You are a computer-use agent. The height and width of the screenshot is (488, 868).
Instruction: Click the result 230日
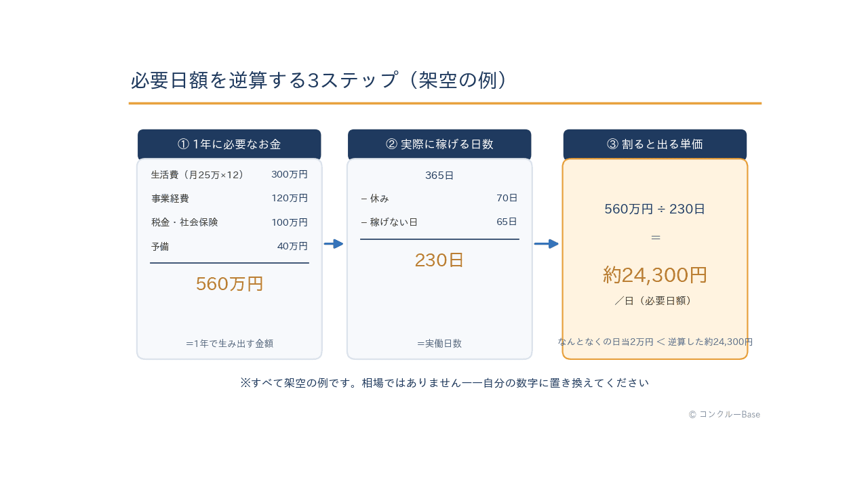pos(439,260)
